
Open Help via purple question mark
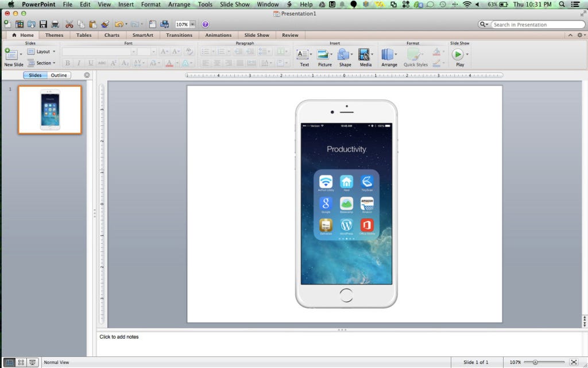point(205,24)
